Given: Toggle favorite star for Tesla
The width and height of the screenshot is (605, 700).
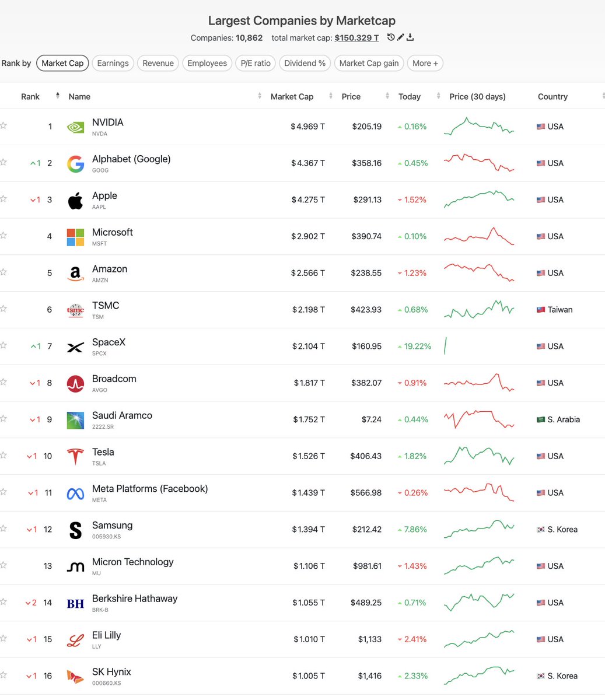Looking at the screenshot, I should click(4, 455).
